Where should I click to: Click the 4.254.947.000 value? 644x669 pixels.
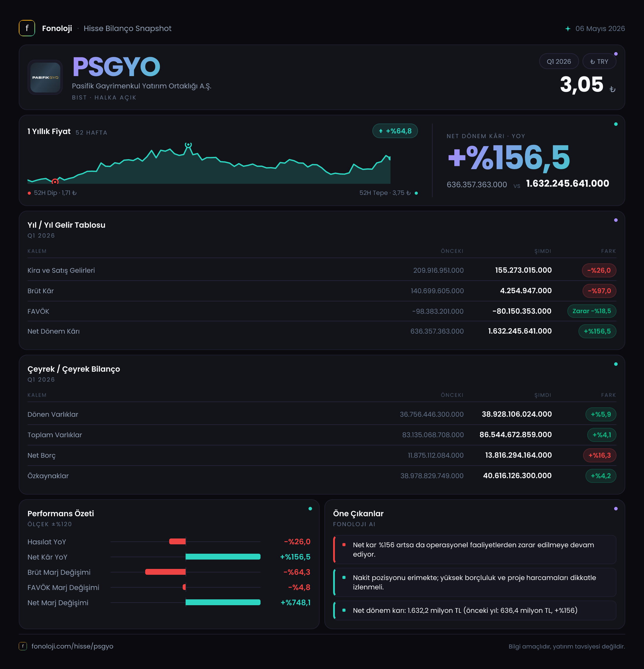(526, 291)
